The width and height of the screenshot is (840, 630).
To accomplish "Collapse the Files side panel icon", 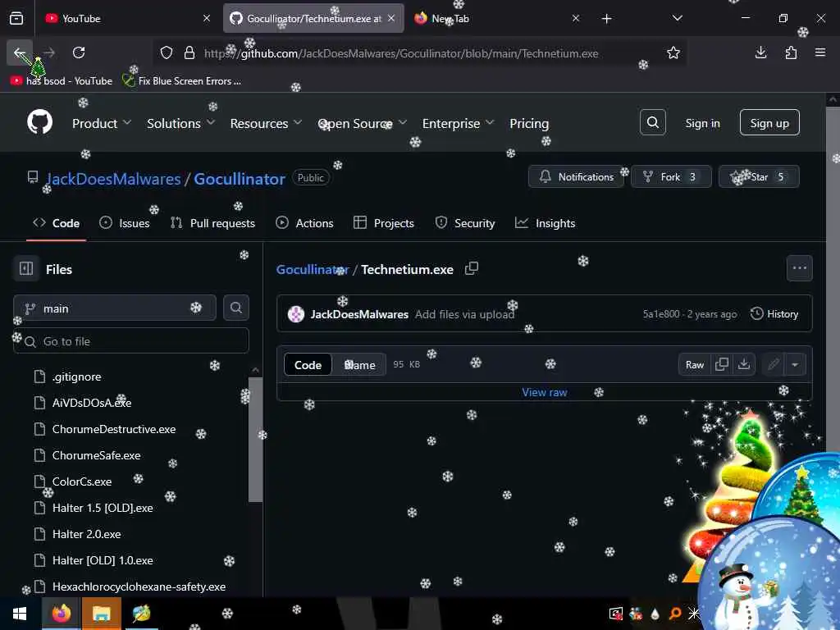I will click(x=26, y=268).
